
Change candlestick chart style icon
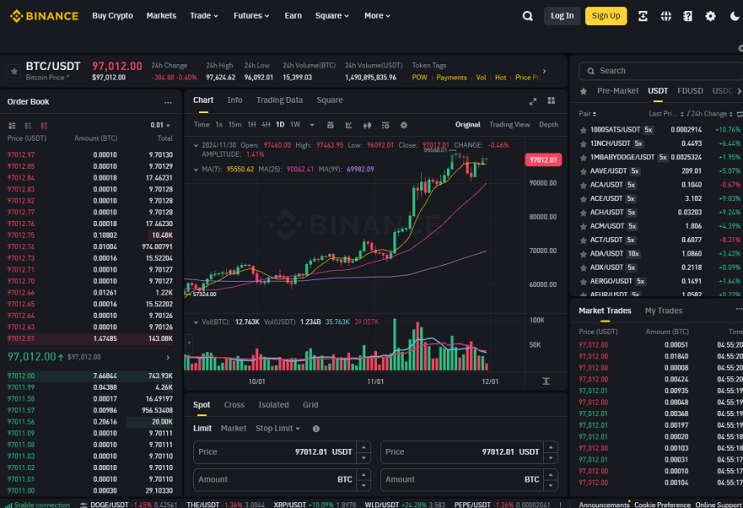[367, 125]
